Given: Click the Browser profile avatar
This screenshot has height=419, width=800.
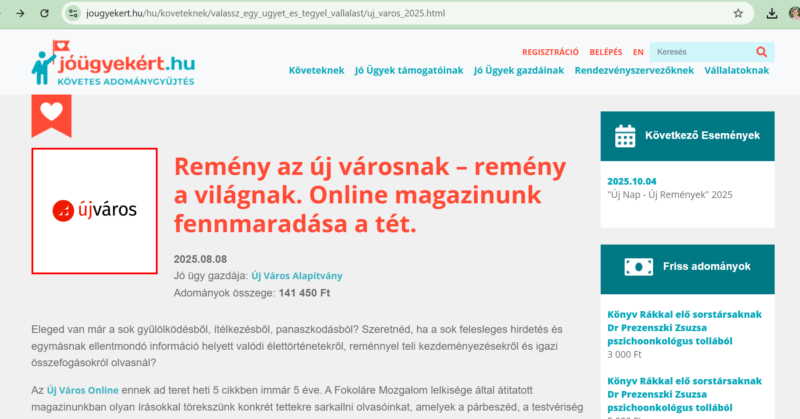Looking at the screenshot, I should pyautogui.click(x=795, y=13).
